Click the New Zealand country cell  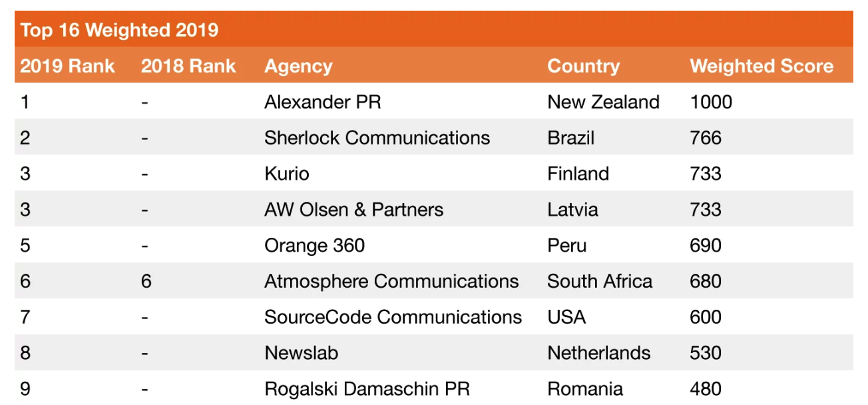tap(603, 102)
